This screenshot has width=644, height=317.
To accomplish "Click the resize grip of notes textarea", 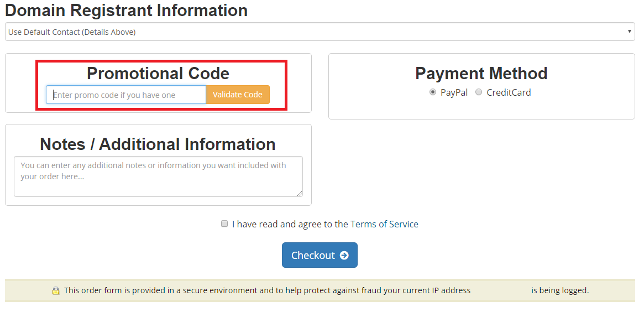I will 300,193.
